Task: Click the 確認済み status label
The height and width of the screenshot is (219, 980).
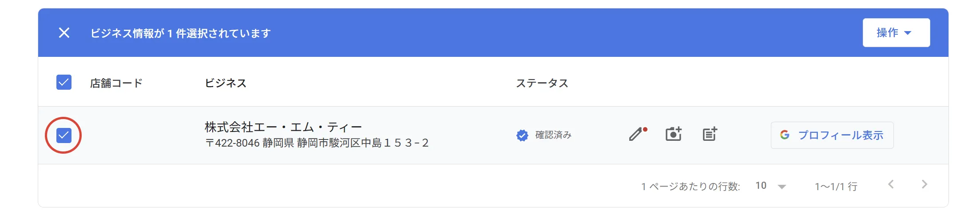Action: pos(553,135)
